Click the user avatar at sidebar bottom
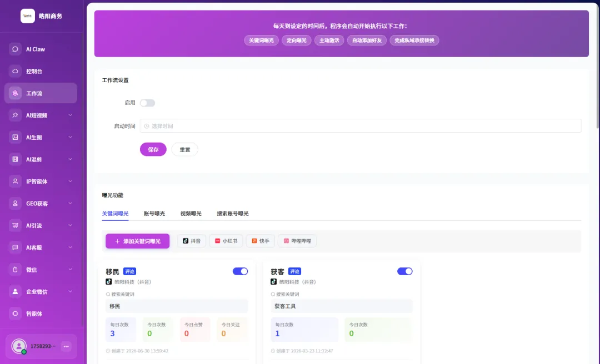The height and width of the screenshot is (364, 600). coord(19,346)
